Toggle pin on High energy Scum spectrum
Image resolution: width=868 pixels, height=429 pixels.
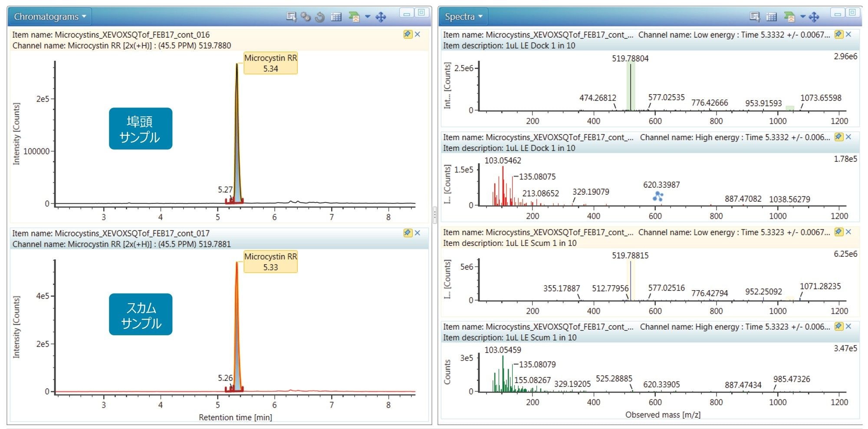tap(839, 327)
